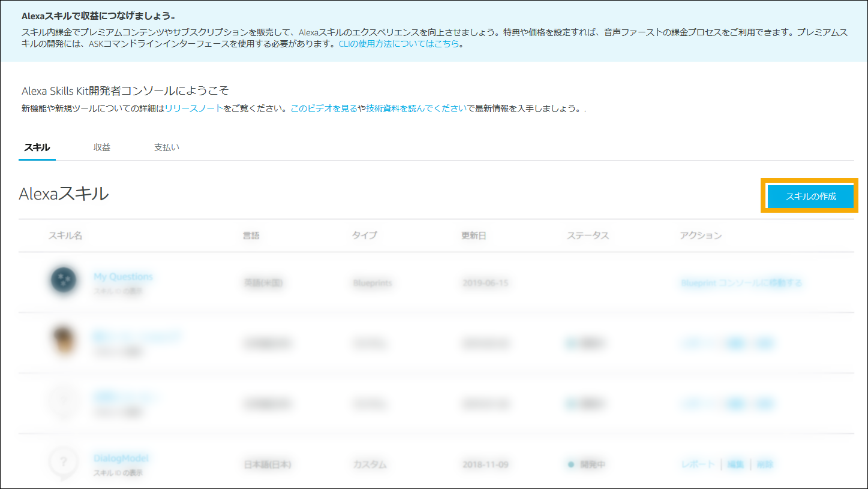Image resolution: width=868 pixels, height=489 pixels.
Task: Click スキルの作成 button
Action: coord(810,195)
